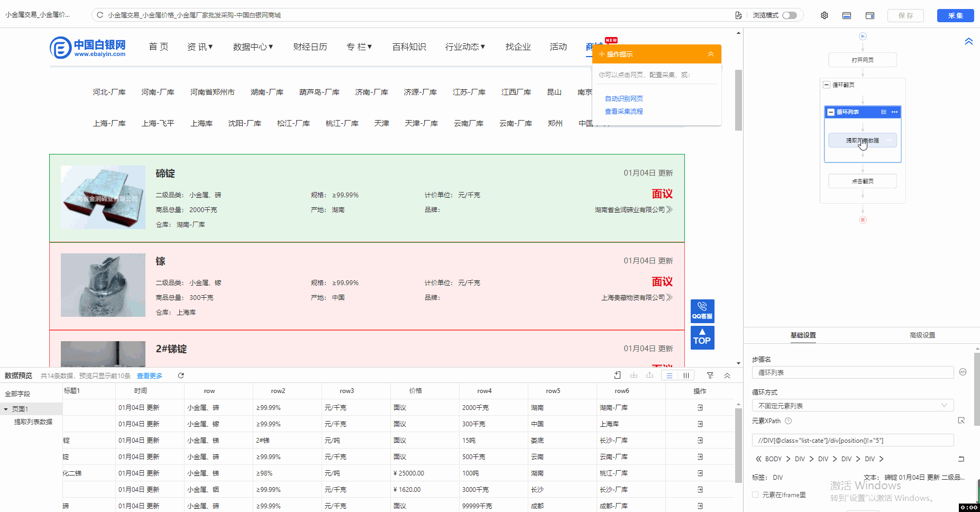
Task: Switch data preview to column view icon
Action: pyautogui.click(x=686, y=376)
